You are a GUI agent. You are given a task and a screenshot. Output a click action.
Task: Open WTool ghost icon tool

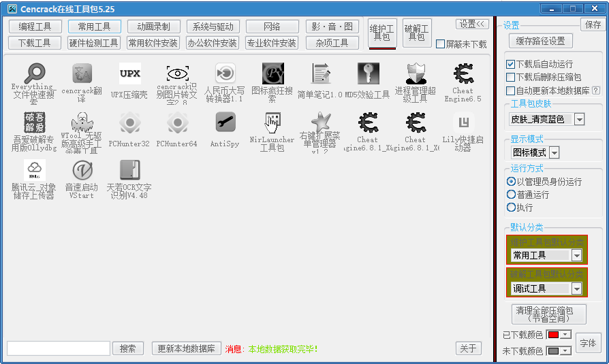point(82,122)
